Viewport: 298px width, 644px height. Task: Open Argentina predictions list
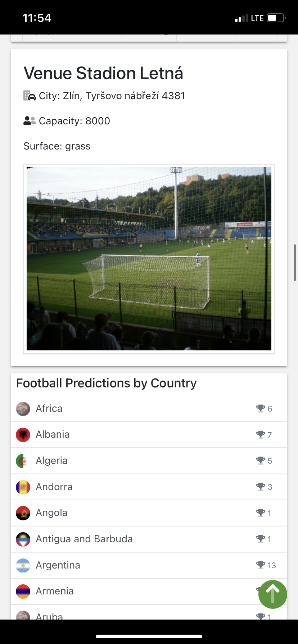(58, 565)
